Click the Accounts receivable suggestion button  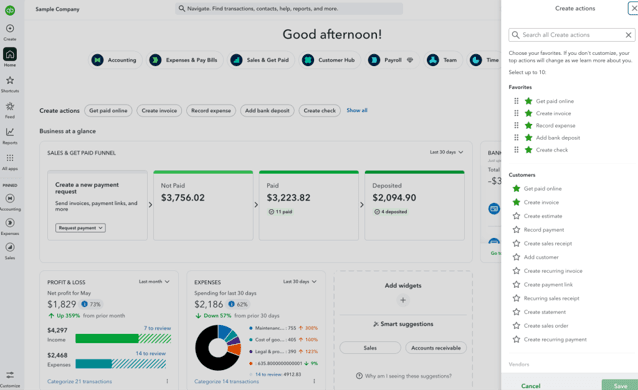436,348
